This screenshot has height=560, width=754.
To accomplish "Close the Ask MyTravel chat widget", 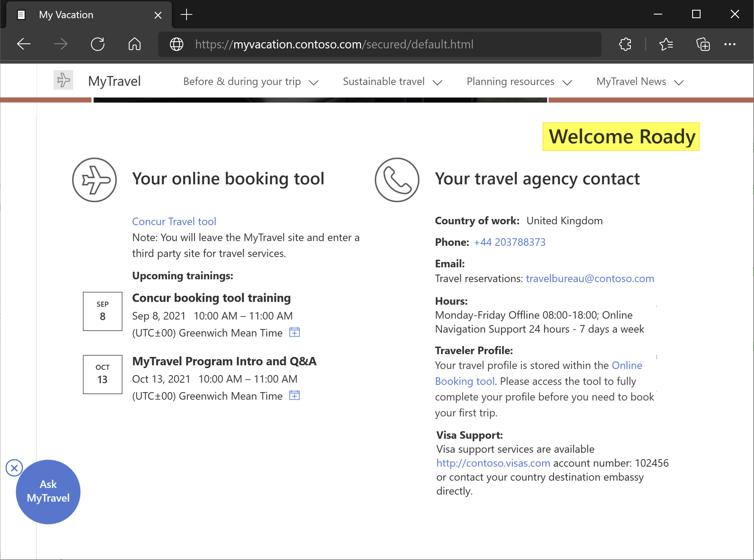I will point(14,468).
